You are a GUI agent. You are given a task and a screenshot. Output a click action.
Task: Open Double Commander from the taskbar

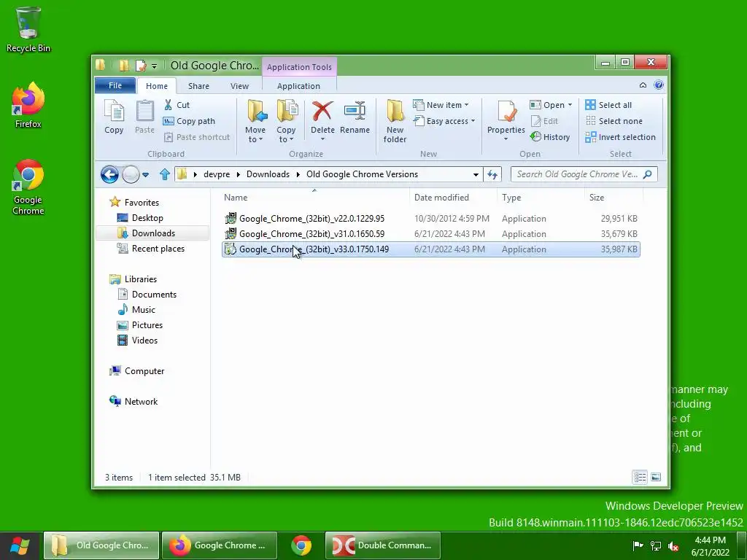[x=383, y=545]
